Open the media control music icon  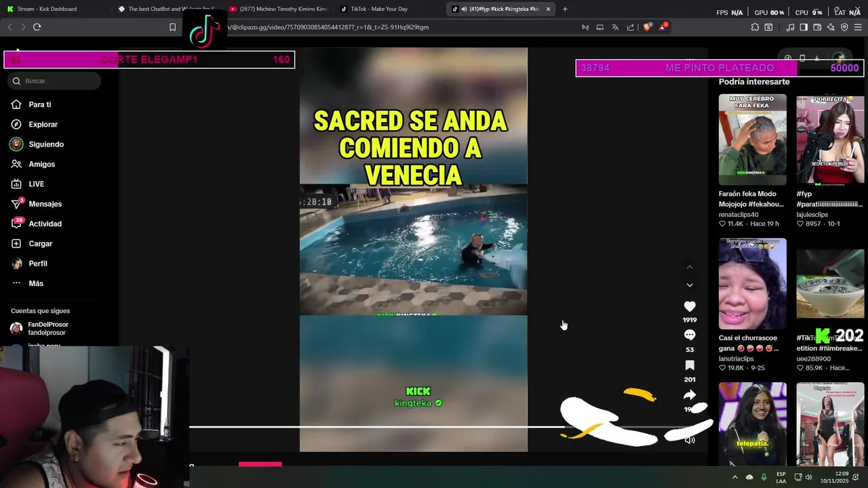click(790, 27)
